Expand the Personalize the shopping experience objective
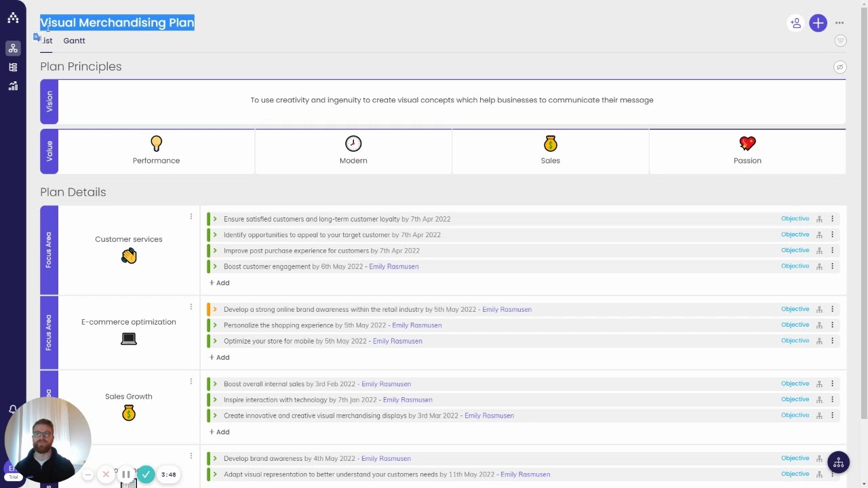868x488 pixels. pos(215,325)
